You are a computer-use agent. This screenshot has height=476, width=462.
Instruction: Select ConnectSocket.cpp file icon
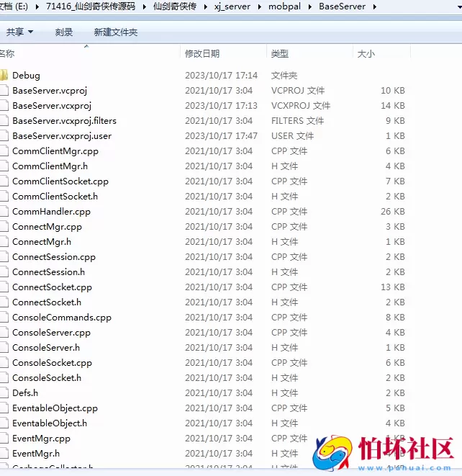pyautogui.click(x=4, y=287)
